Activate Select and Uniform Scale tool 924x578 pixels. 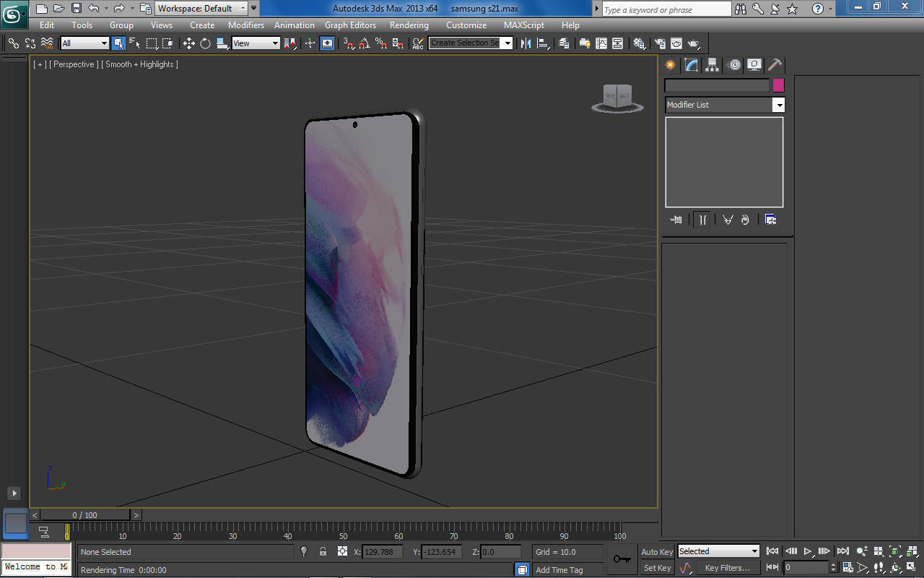click(x=222, y=43)
